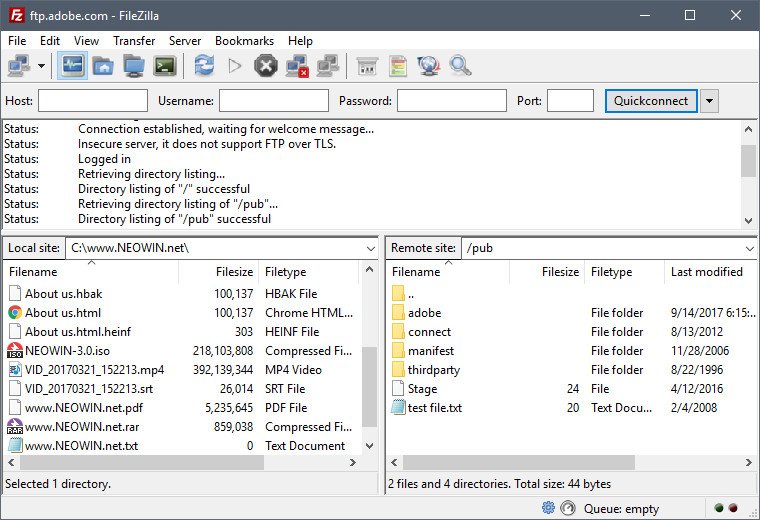Image resolution: width=760 pixels, height=520 pixels.
Task: Open the directory listing filters icon
Action: click(367, 66)
